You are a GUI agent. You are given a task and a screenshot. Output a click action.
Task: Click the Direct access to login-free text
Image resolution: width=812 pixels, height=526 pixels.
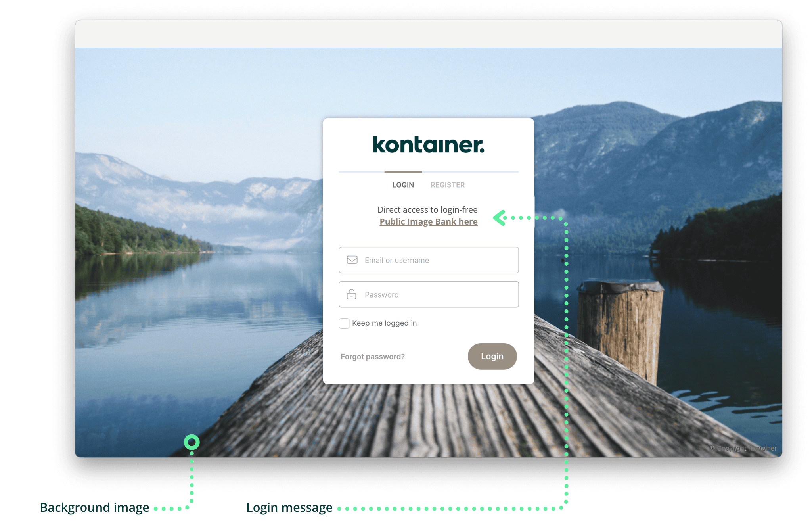[x=428, y=209]
